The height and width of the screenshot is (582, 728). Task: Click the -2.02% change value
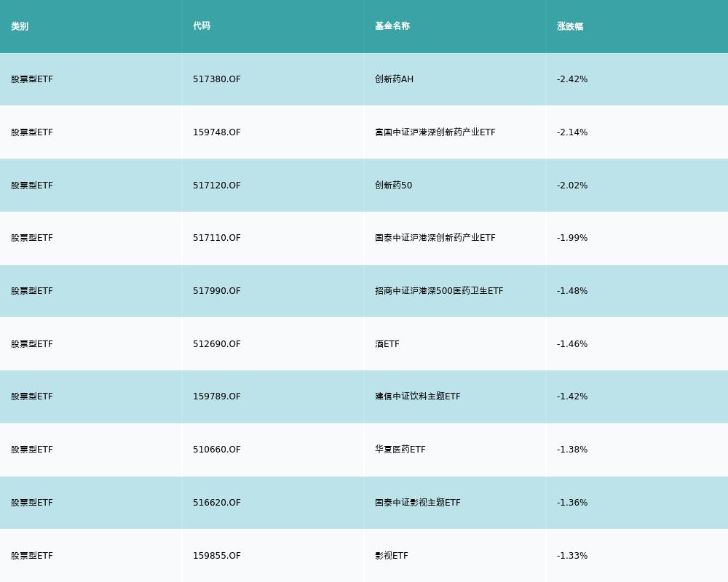click(x=572, y=186)
